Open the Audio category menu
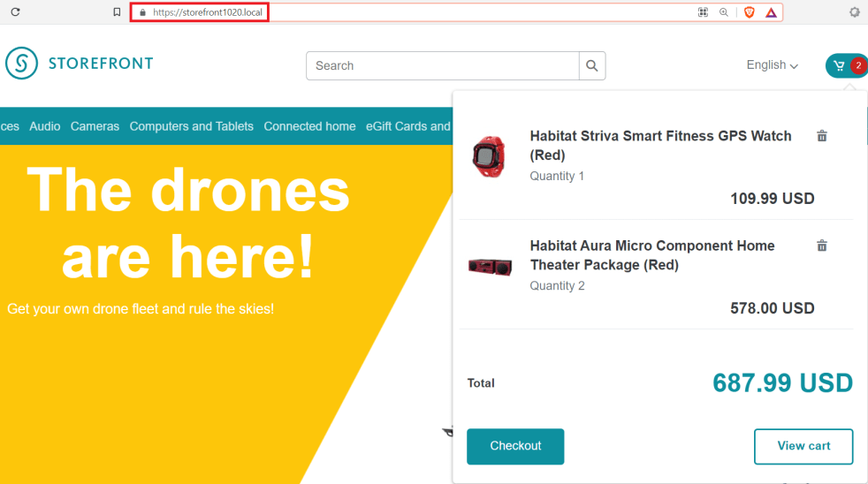Screen dimensions: 868x484 tap(45, 126)
